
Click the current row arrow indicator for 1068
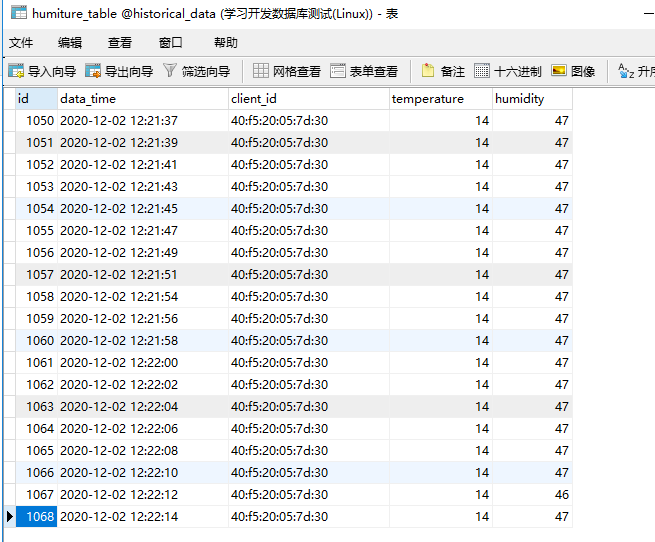pos(10,517)
